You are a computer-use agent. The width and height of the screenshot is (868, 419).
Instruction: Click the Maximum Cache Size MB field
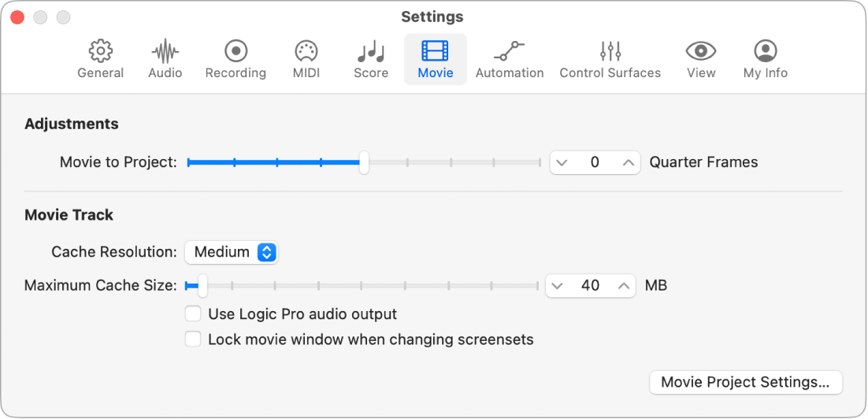(x=591, y=285)
